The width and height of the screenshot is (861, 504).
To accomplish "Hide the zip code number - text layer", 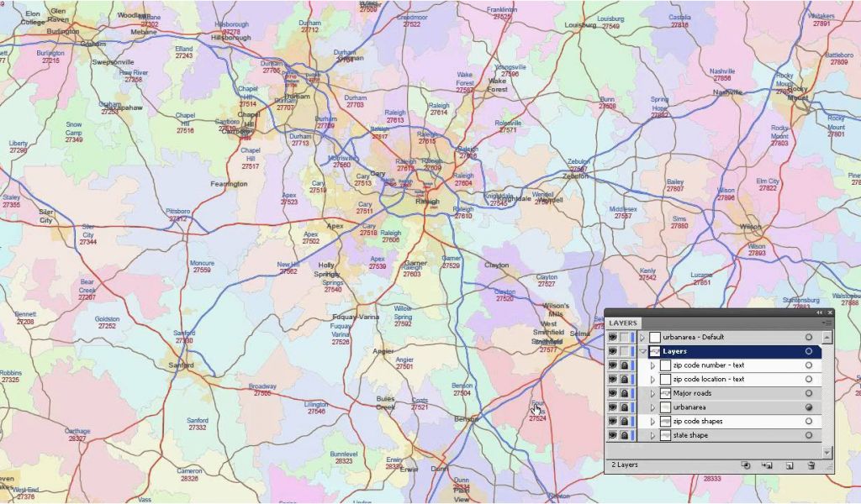I will pos(612,365).
